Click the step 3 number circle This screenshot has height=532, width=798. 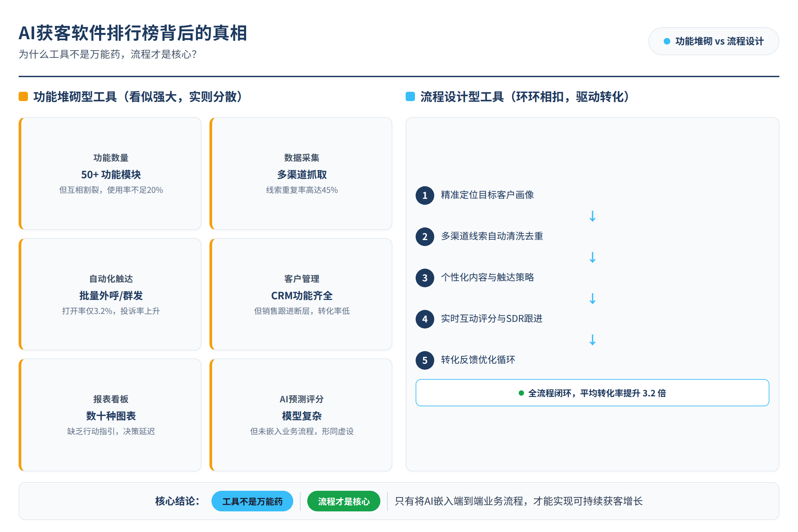[425, 278]
